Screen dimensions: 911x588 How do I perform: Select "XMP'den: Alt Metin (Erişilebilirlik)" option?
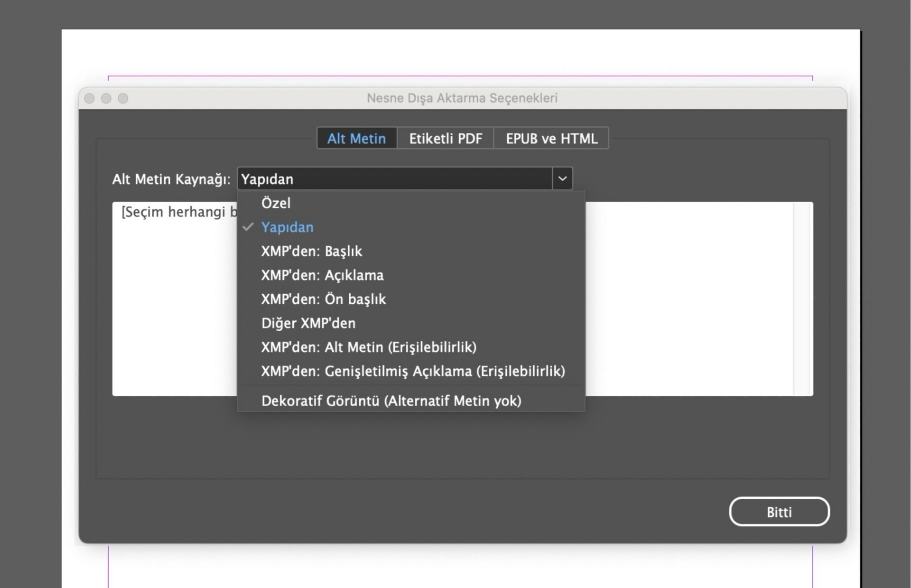pos(369,347)
